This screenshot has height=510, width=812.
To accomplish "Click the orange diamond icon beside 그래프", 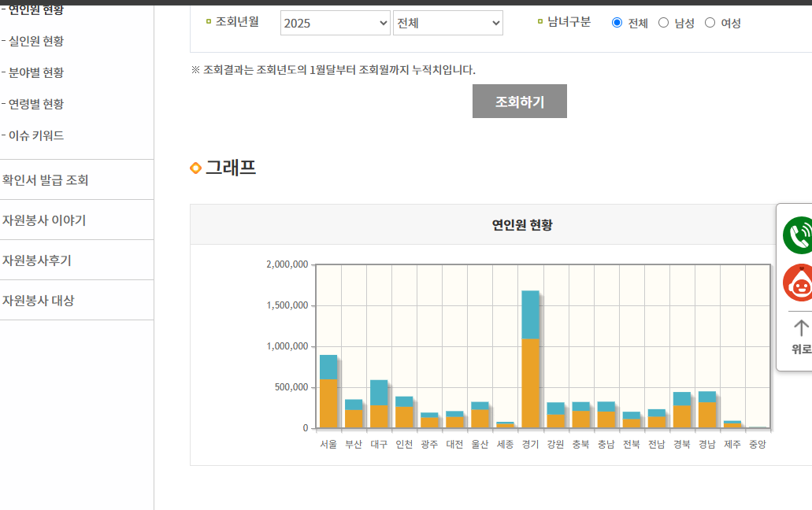I will point(195,167).
